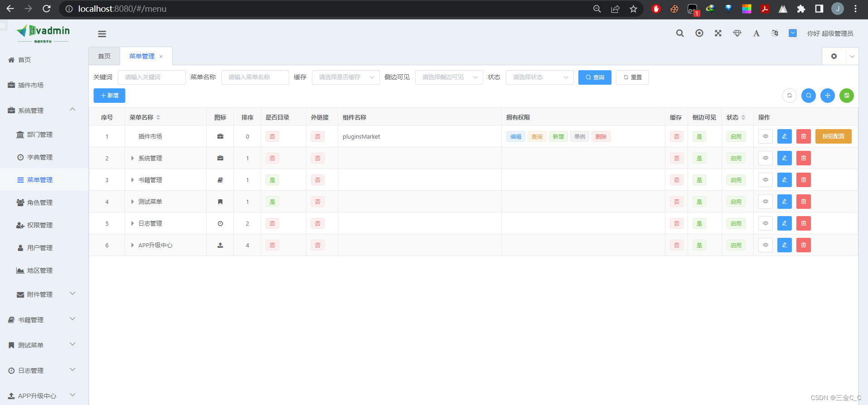Image resolution: width=868 pixels, height=405 pixels.
Task: Edit the 测试菜单 row with pencil icon
Action: click(785, 202)
